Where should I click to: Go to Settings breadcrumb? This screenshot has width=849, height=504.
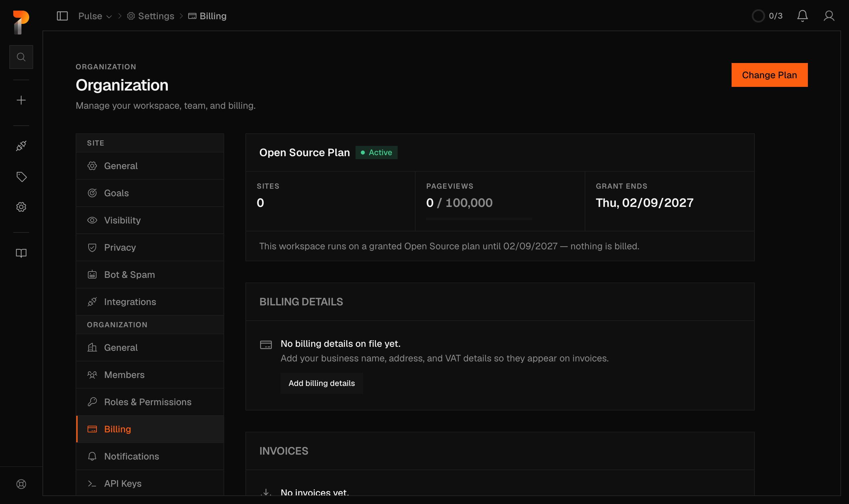[151, 16]
